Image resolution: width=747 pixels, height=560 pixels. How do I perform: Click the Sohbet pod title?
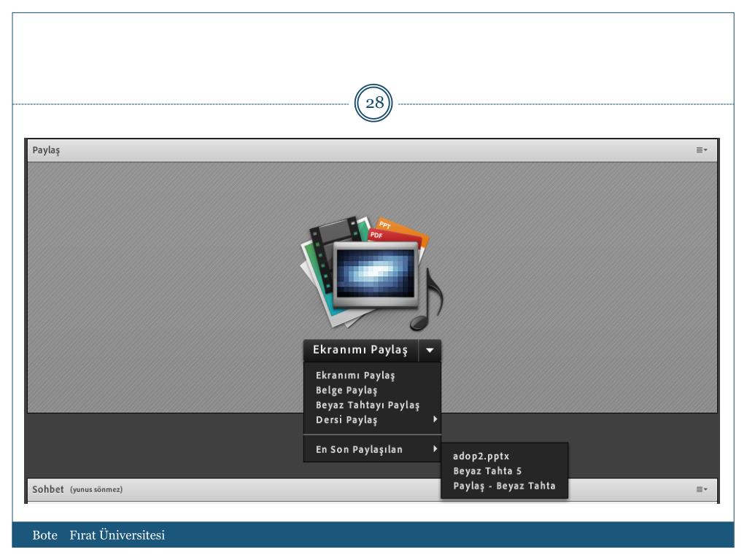coord(47,489)
